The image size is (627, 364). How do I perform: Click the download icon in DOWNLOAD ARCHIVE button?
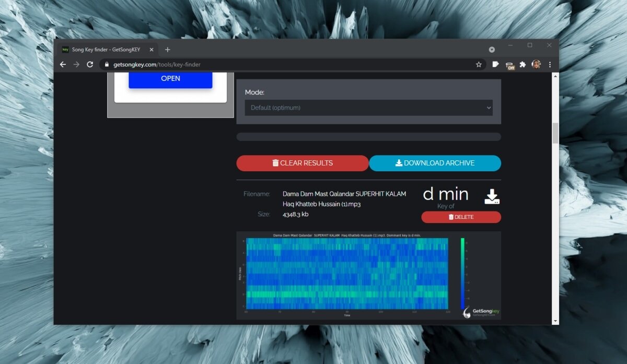click(x=399, y=162)
